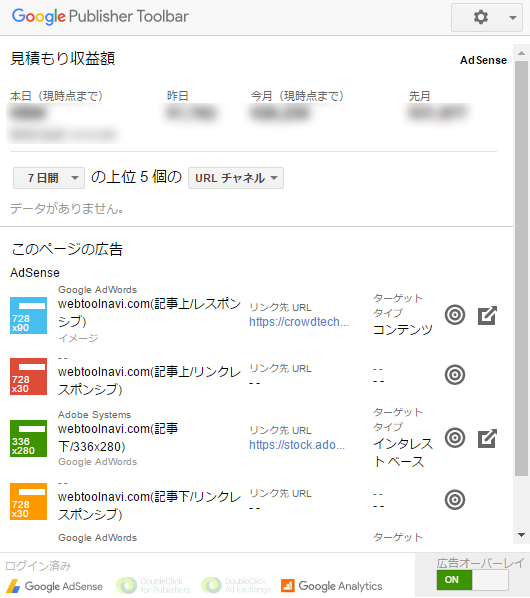Expand the settings dropdown arrow
The height and width of the screenshot is (598, 530).
(x=513, y=18)
